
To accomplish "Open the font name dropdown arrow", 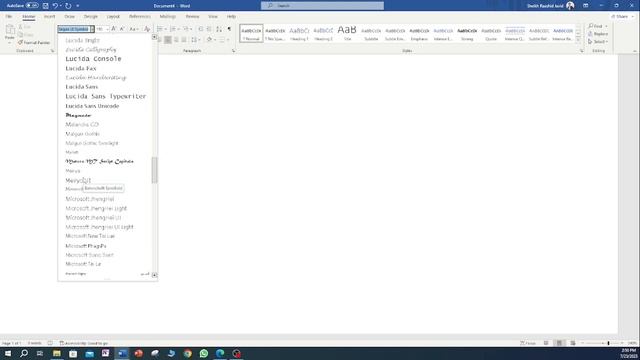I will tap(92, 29).
